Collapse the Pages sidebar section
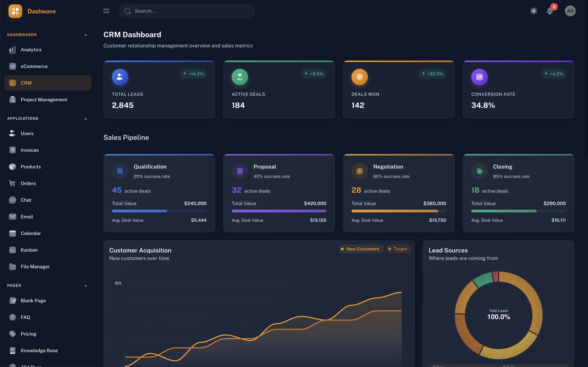This screenshot has width=588, height=367. click(x=86, y=286)
